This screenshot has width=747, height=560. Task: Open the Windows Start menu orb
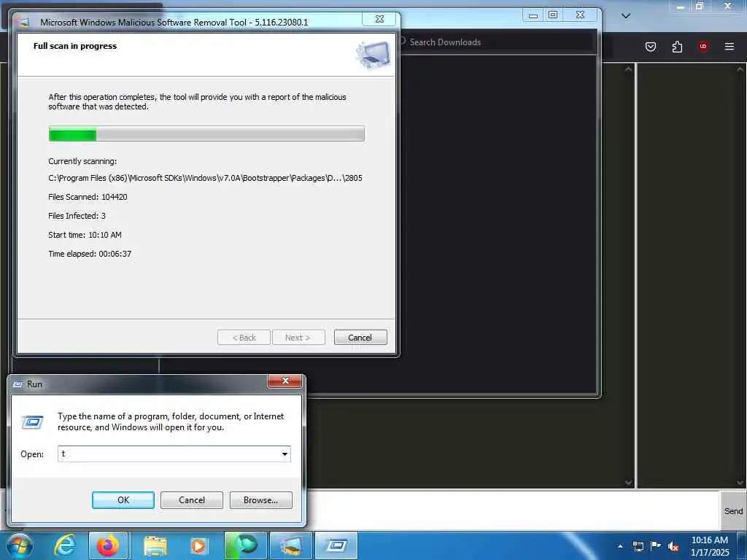(19, 546)
